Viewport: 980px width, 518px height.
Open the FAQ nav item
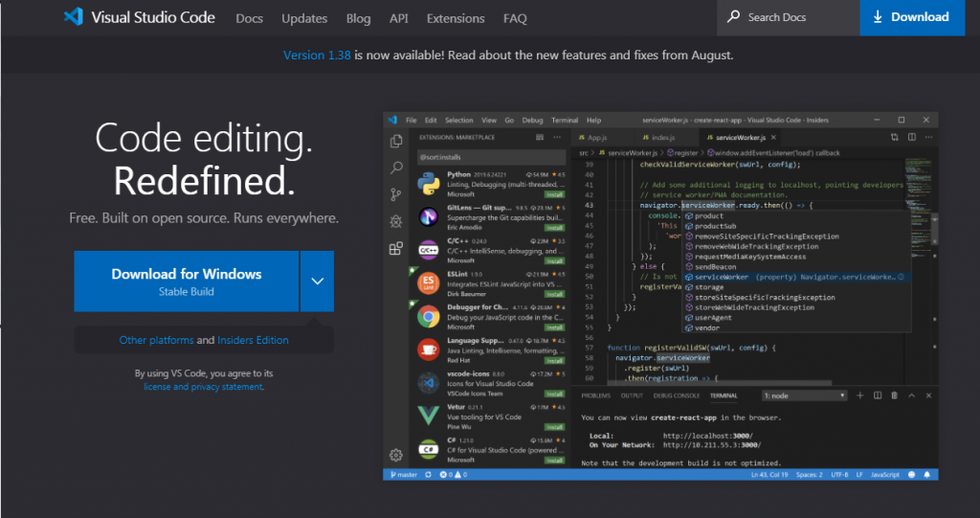(515, 18)
